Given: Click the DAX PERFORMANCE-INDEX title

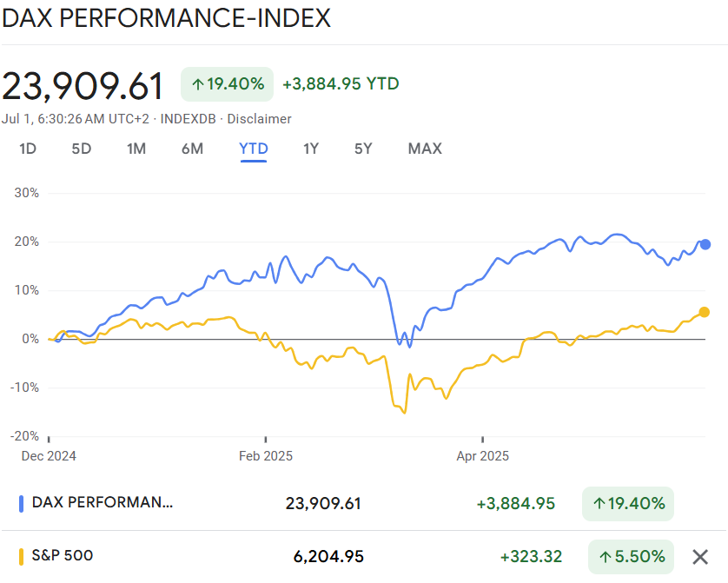Looking at the screenshot, I should (x=166, y=18).
